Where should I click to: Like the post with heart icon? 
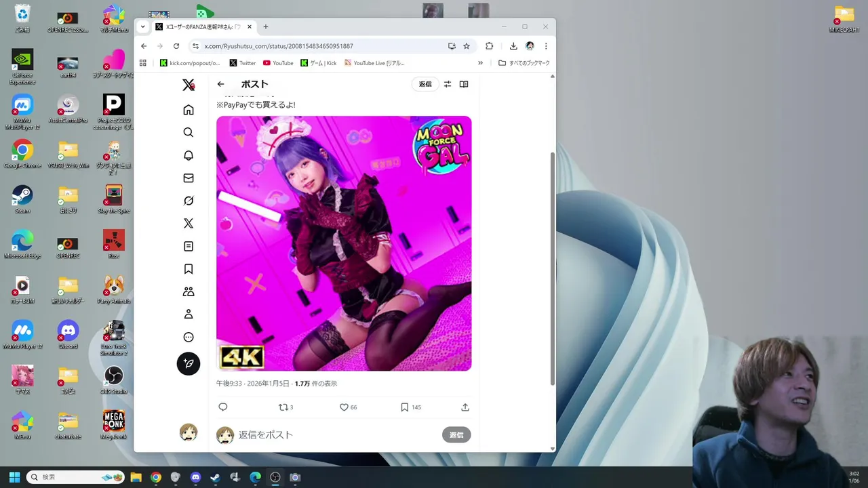click(x=348, y=407)
